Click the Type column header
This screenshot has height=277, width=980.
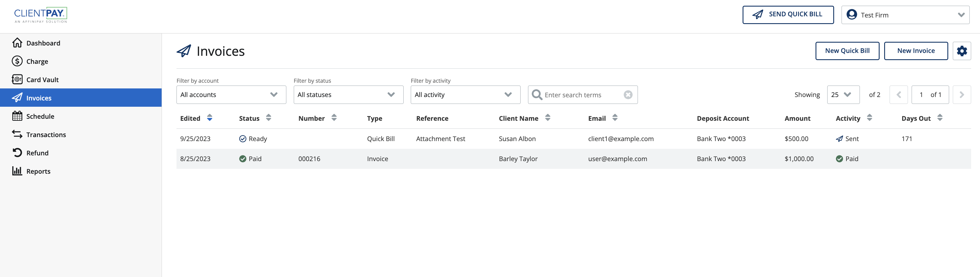(374, 118)
